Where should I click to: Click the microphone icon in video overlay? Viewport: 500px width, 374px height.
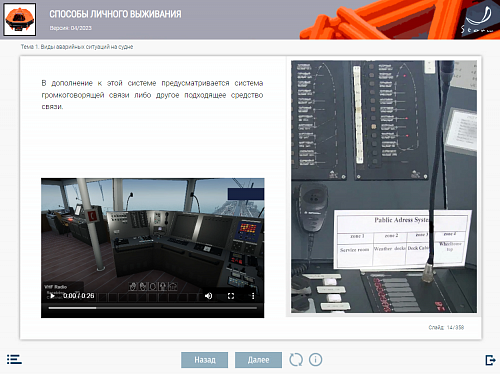(x=163, y=286)
